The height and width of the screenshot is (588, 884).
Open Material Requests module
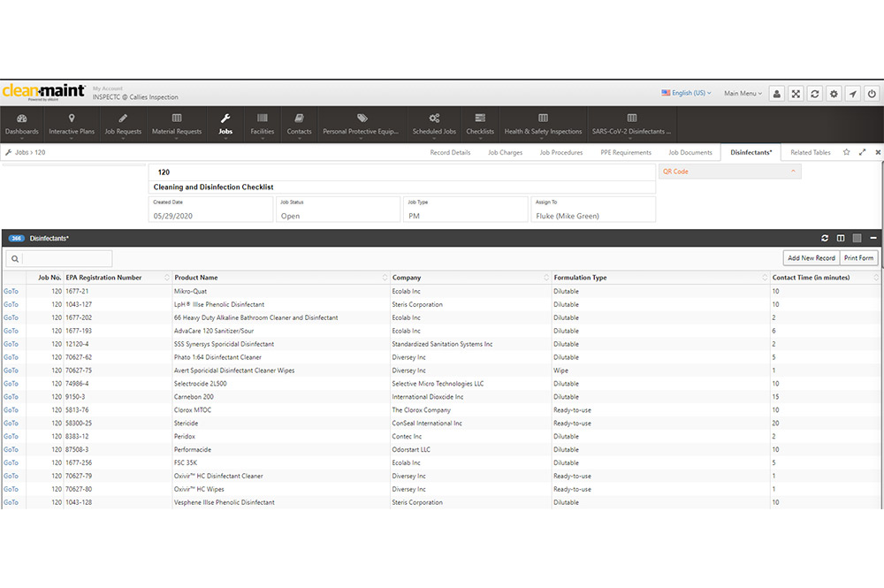click(x=177, y=124)
